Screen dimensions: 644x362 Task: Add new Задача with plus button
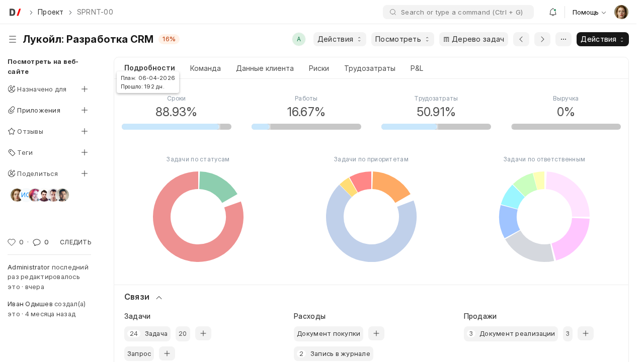click(203, 333)
